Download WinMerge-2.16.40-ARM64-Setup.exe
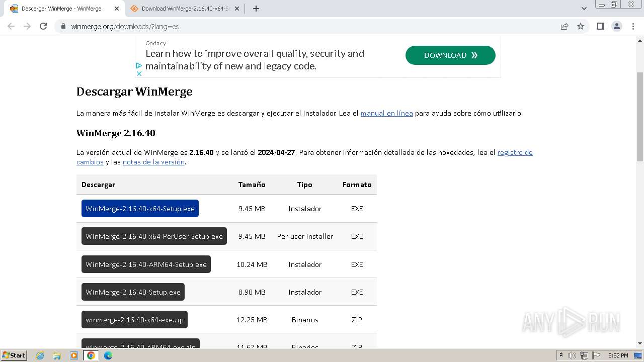This screenshot has width=644, height=362. click(146, 264)
